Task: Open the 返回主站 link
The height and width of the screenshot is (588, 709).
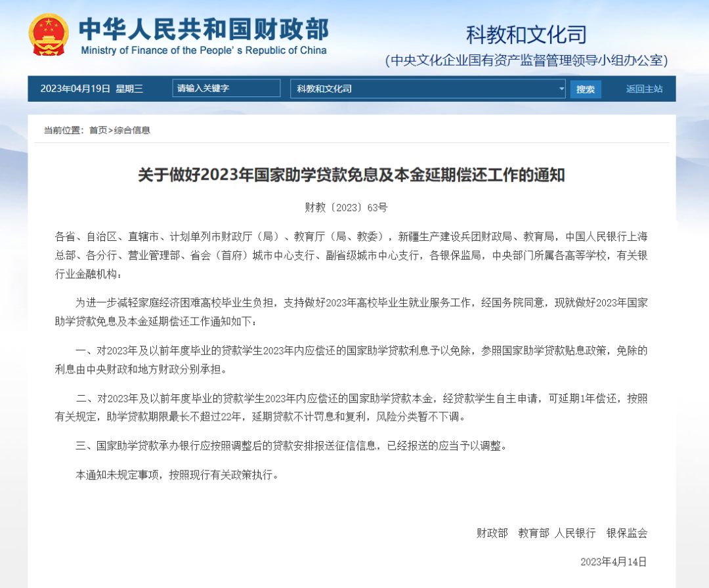Action: click(x=644, y=89)
